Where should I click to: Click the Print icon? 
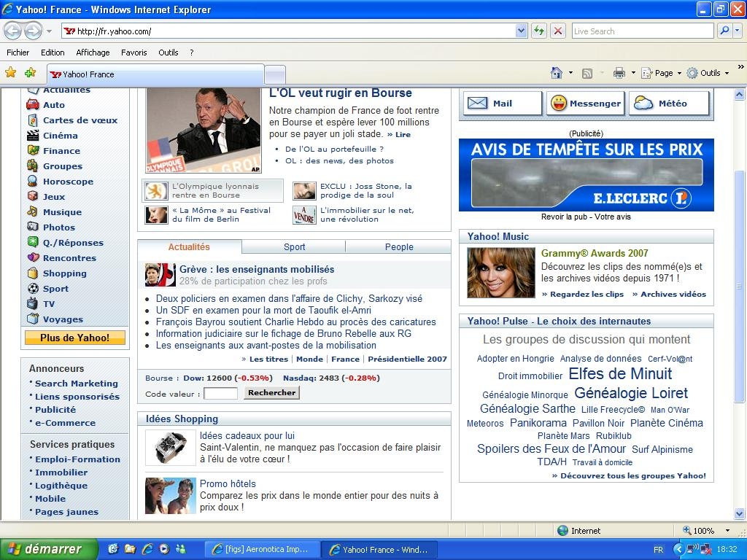(619, 73)
